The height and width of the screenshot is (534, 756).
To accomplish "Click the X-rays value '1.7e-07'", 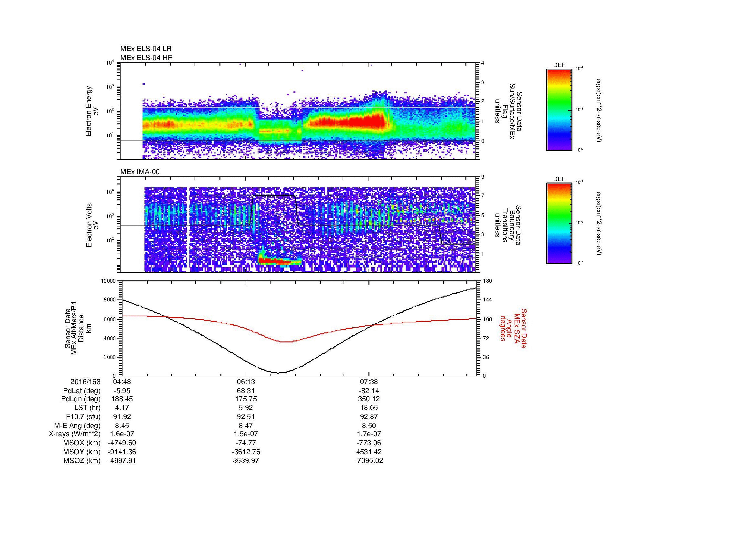I will [369, 434].
